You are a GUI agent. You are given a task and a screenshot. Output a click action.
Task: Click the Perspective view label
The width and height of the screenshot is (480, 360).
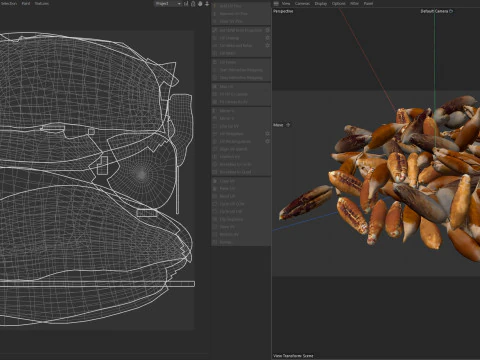pyautogui.click(x=283, y=11)
